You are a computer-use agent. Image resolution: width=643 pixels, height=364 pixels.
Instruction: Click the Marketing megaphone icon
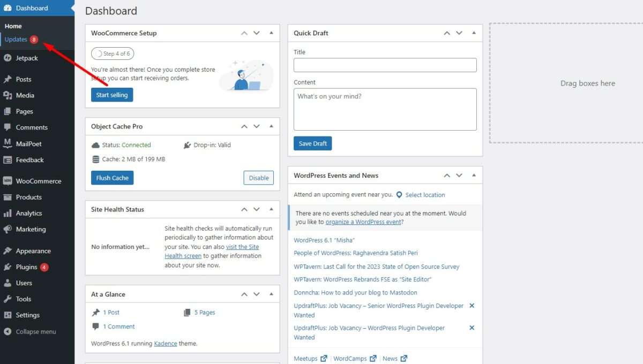point(8,229)
